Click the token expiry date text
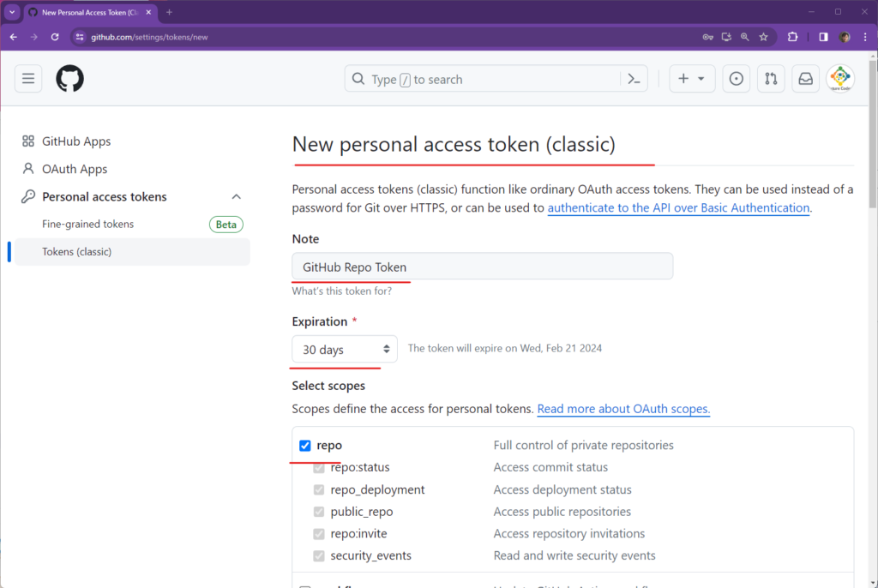Screen dimensions: 878x588 click(x=504, y=348)
